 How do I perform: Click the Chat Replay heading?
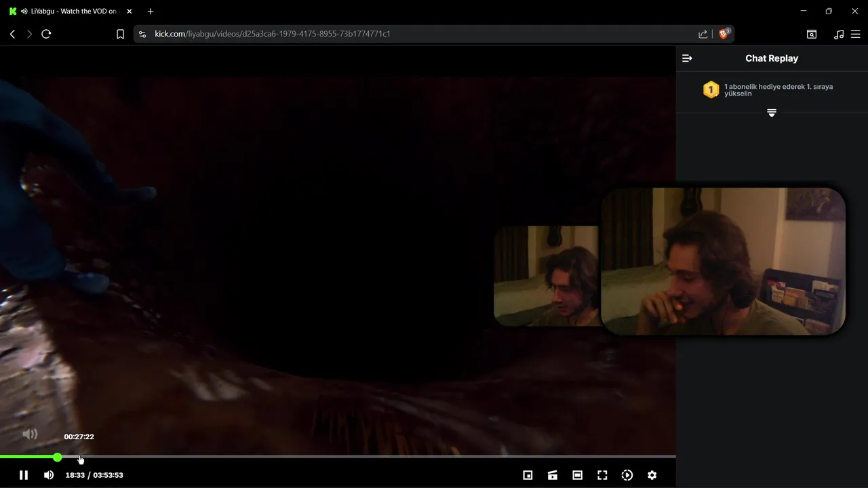(772, 58)
